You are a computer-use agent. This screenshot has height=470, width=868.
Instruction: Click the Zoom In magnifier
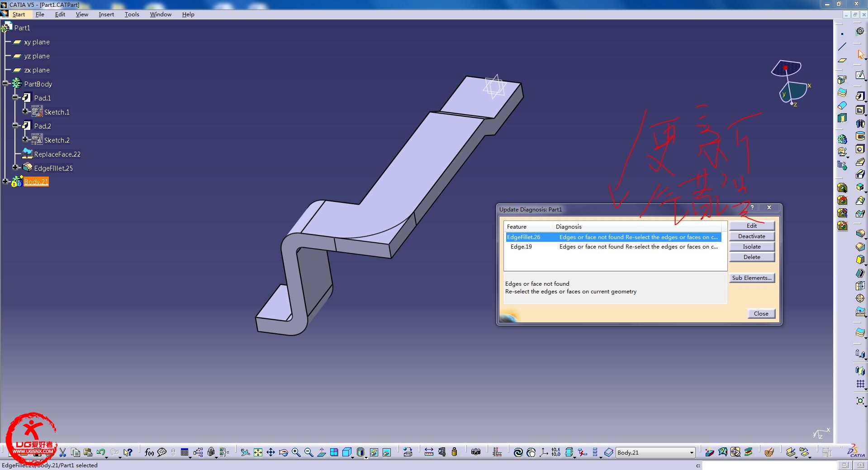point(296,452)
